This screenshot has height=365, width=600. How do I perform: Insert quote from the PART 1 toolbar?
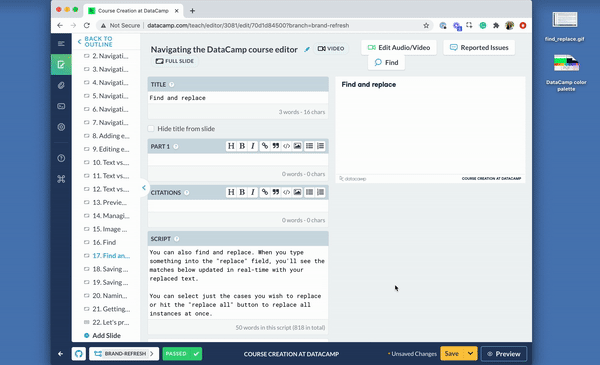click(x=276, y=146)
